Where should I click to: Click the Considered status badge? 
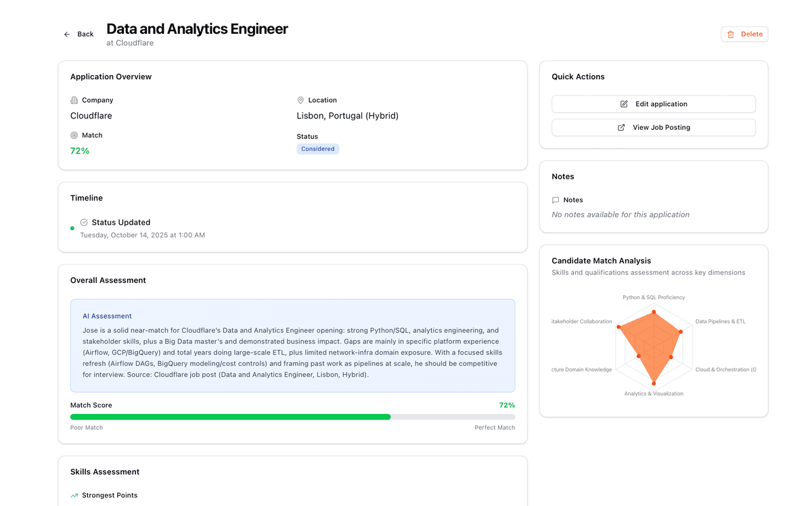click(x=317, y=149)
